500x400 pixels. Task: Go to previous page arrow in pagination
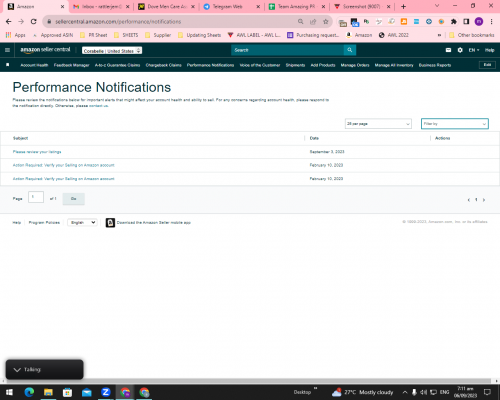coord(469,200)
